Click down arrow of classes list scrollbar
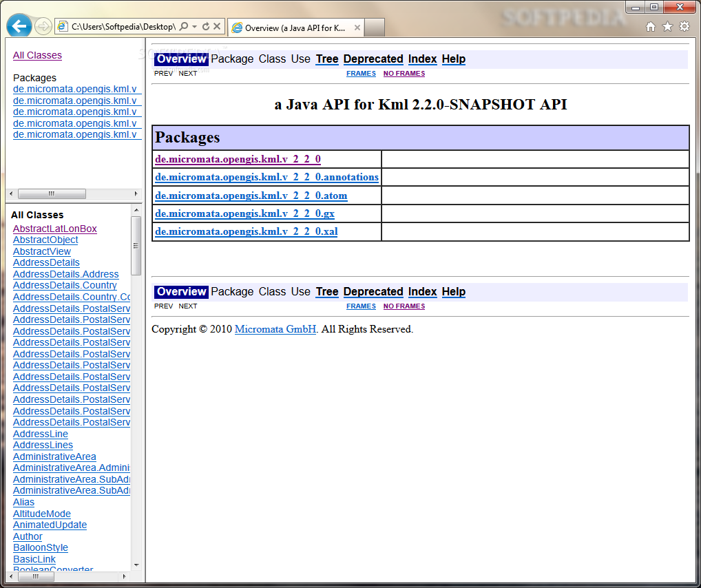 [x=136, y=565]
